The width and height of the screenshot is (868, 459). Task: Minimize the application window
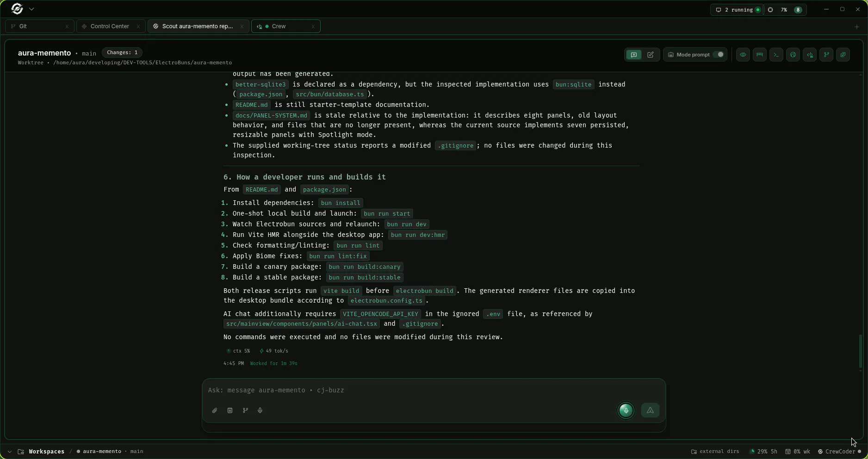tap(826, 9)
